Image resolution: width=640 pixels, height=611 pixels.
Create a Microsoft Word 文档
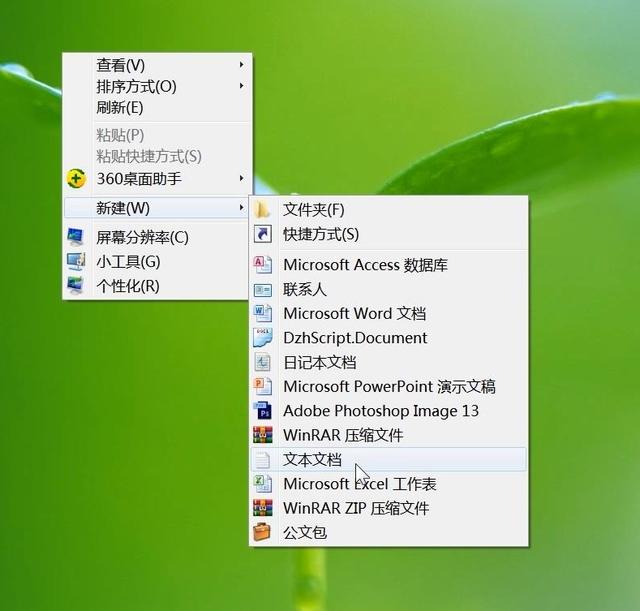click(x=389, y=313)
